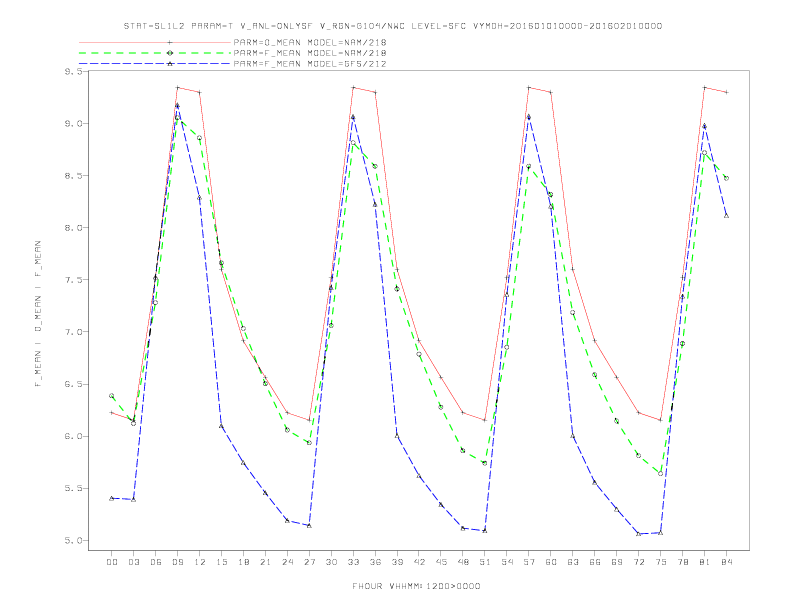Click x-axis forecast hour label 36
The image size is (792, 612).
[375, 562]
